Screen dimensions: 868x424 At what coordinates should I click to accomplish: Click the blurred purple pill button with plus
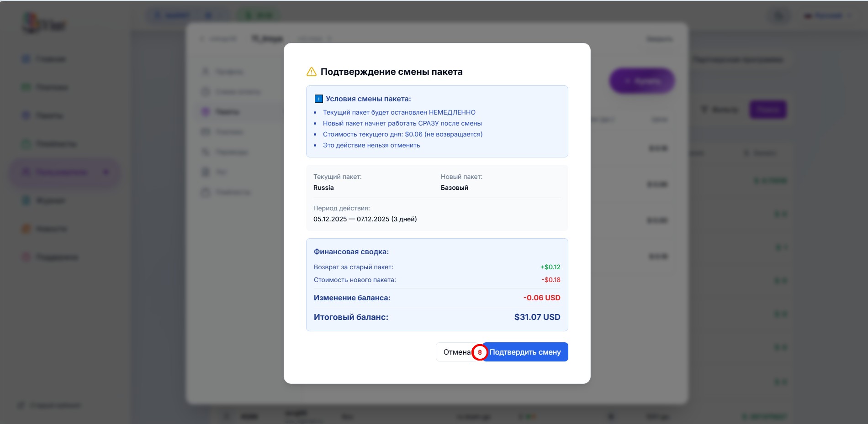click(641, 81)
